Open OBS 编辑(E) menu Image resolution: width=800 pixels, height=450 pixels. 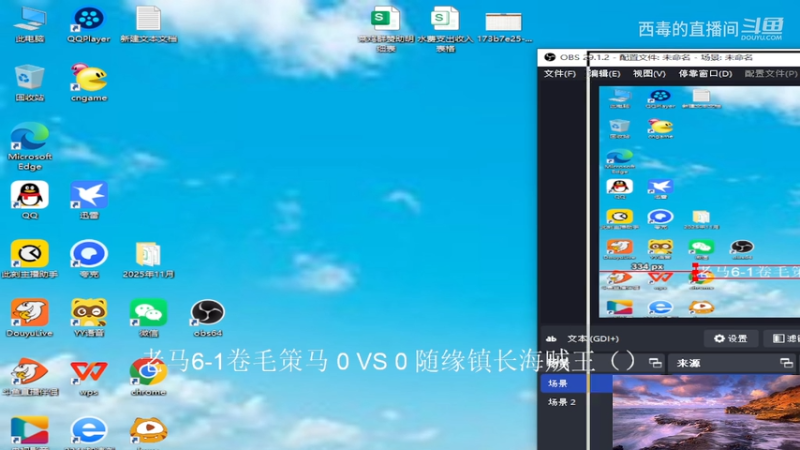[604, 73]
